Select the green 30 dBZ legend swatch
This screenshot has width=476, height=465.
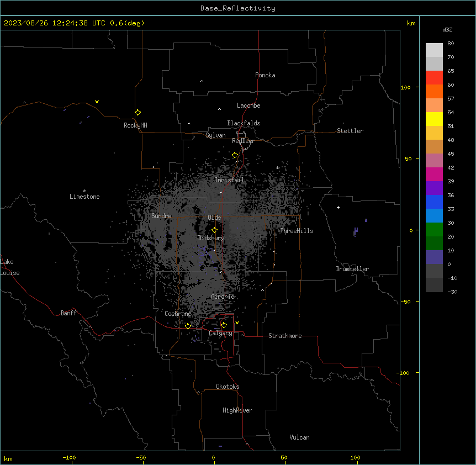(x=434, y=230)
